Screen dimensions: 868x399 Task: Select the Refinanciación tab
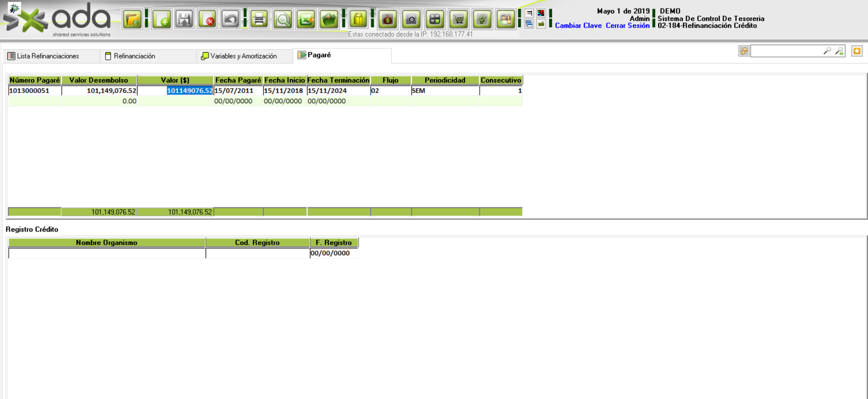(x=134, y=56)
